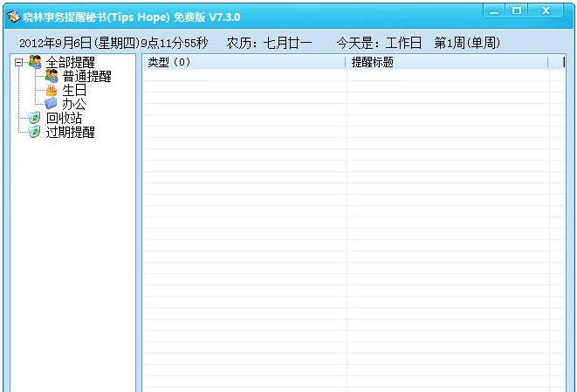Select the 办公 category label
Viewport: 577px width, 392px height.
(x=74, y=104)
